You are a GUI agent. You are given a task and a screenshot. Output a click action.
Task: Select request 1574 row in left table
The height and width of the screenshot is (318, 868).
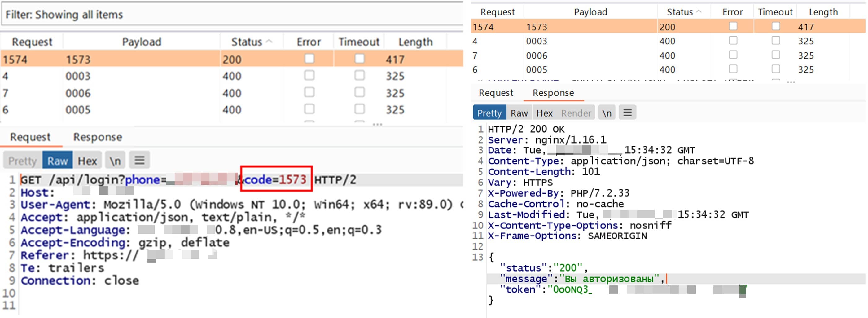click(x=232, y=59)
